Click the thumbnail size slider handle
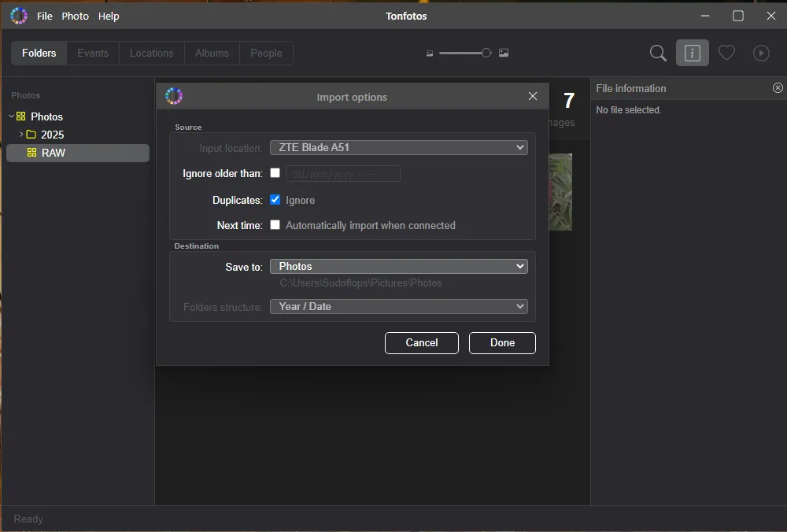This screenshot has width=787, height=532. coord(486,53)
